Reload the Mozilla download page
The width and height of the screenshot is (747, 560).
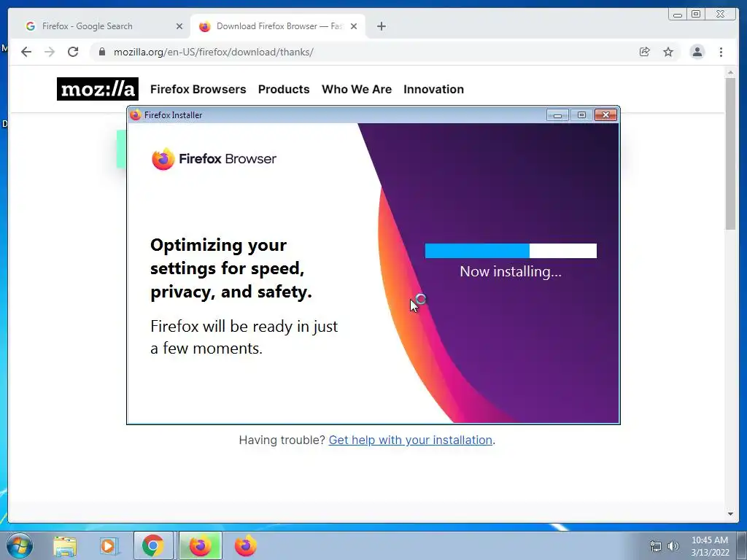[x=73, y=52]
